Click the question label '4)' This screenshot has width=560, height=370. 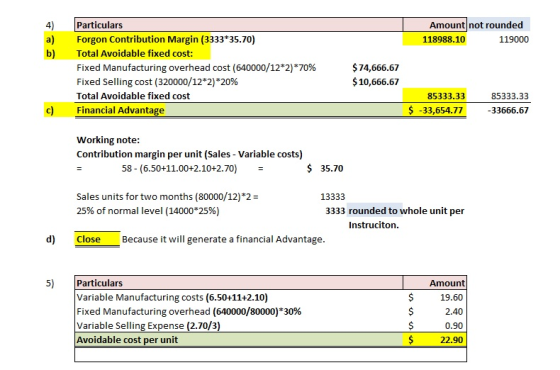pos(50,25)
